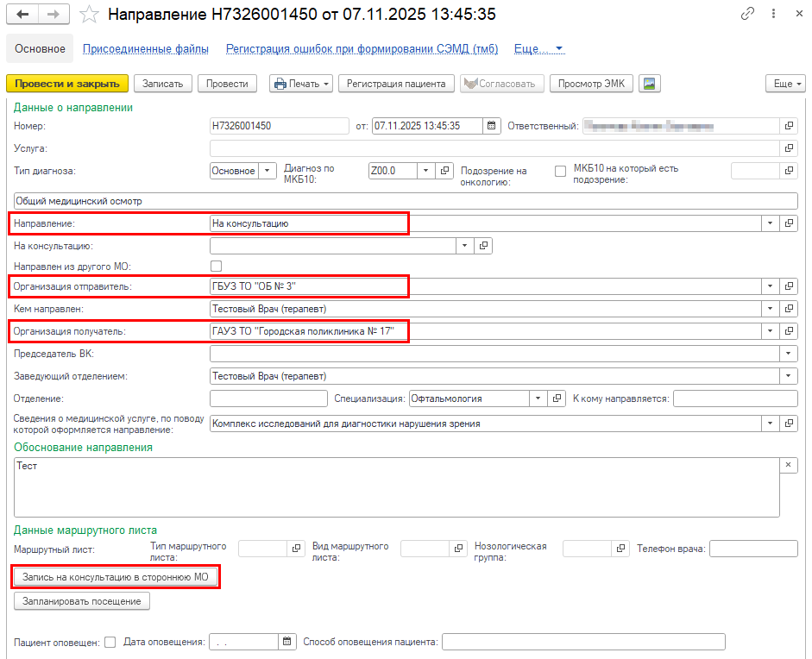The width and height of the screenshot is (812, 659).
Task: Click the back navigation arrow
Action: (x=22, y=15)
